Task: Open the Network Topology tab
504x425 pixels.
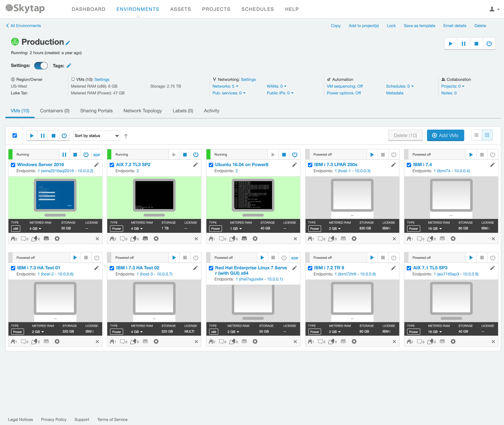Action: pos(142,111)
